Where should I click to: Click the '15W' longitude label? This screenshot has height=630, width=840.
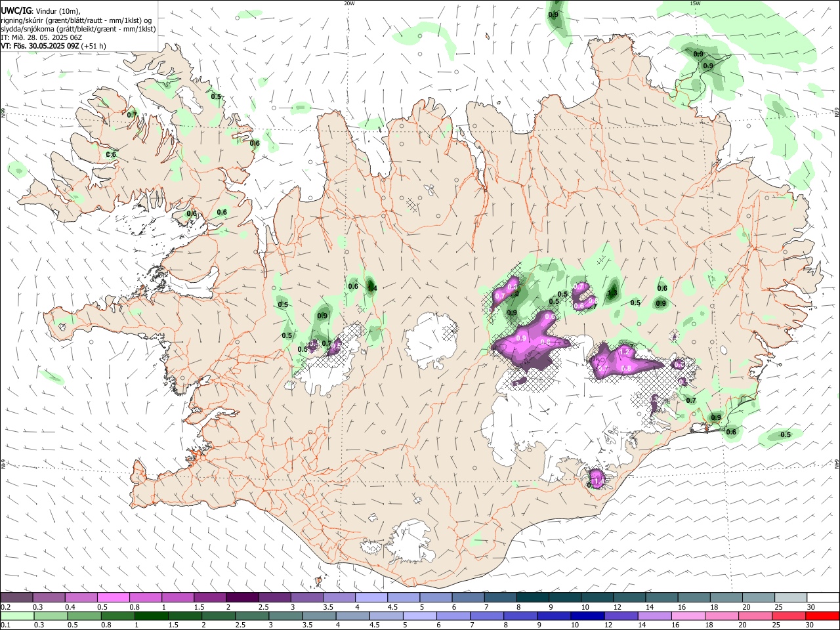pyautogui.click(x=695, y=3)
